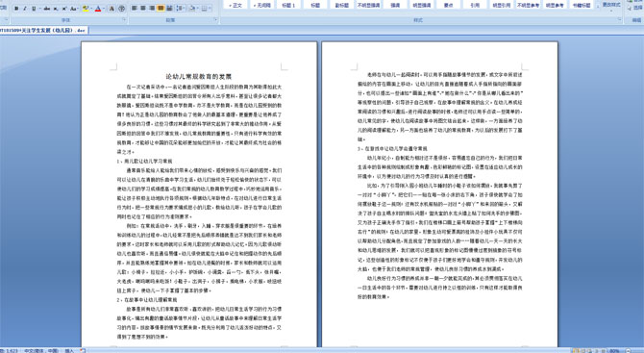The width and height of the screenshot is (644, 353).
Task: Click the title 论幼儿常规教育的发展
Action: point(199,76)
